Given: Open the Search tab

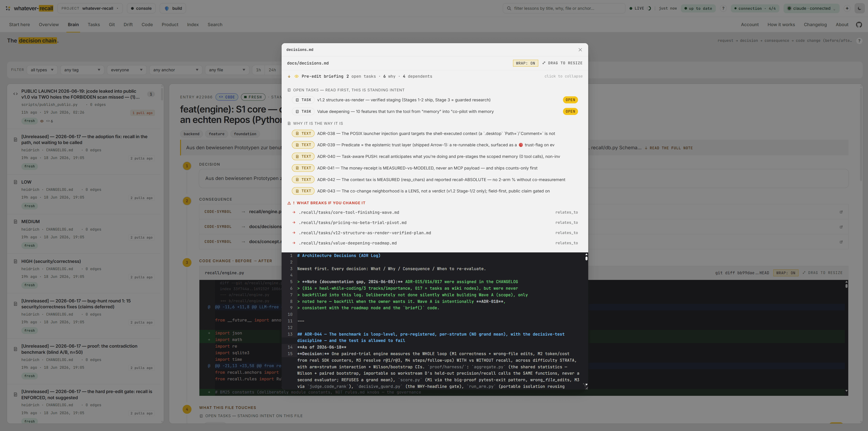Looking at the screenshot, I should pos(215,25).
